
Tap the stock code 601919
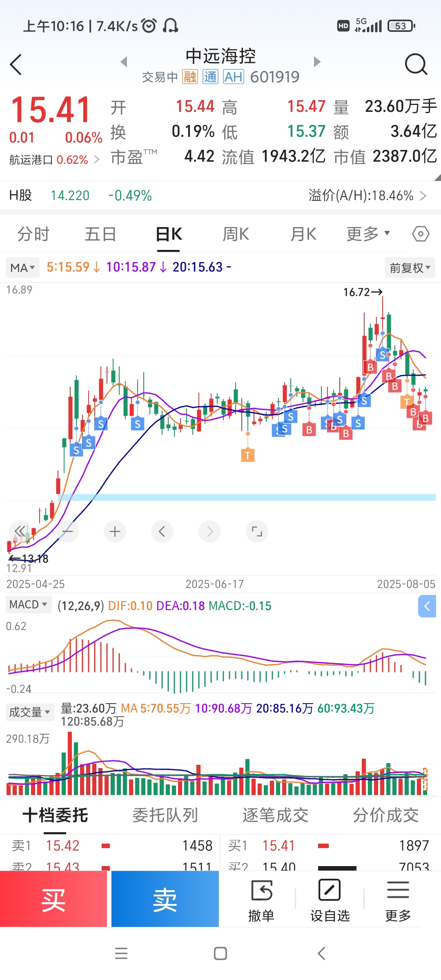pyautogui.click(x=275, y=77)
